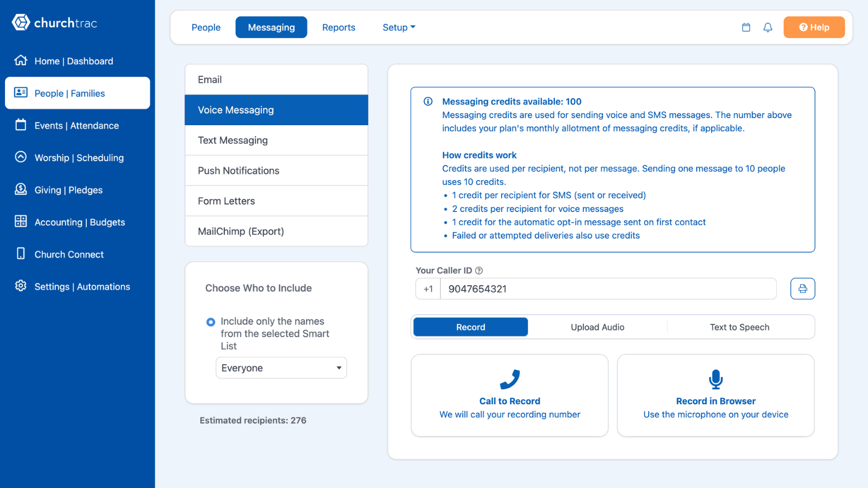Viewport: 868px width, 488px height.
Task: Choose Record in Browser microphone option
Action: (716, 395)
